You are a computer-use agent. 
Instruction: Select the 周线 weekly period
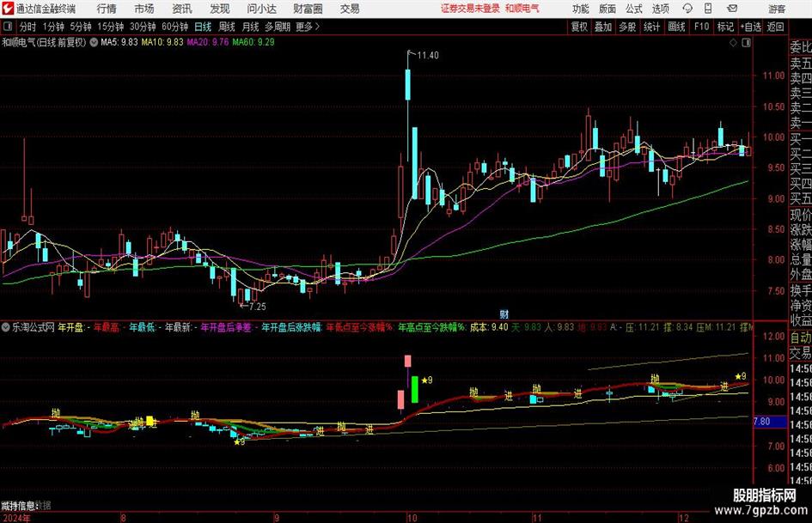tap(226, 27)
